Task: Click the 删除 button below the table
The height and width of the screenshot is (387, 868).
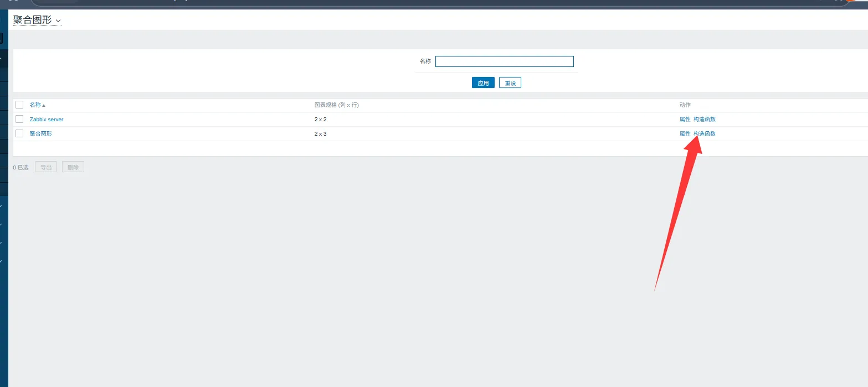Action: 73,167
